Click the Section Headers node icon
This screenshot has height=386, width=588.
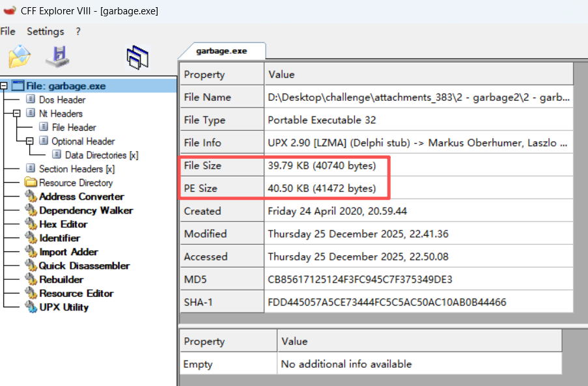[31, 169]
